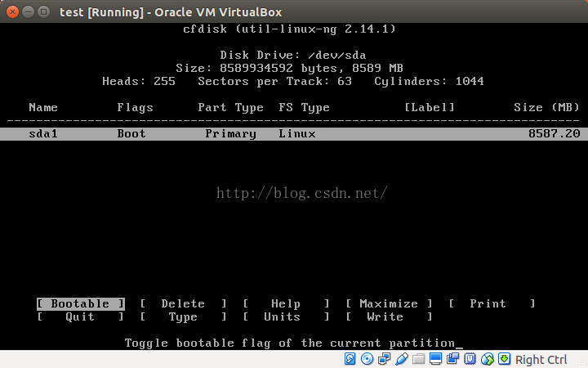Maximize the VirtualBox window
Screen dimensions: 588x368
click(44, 12)
